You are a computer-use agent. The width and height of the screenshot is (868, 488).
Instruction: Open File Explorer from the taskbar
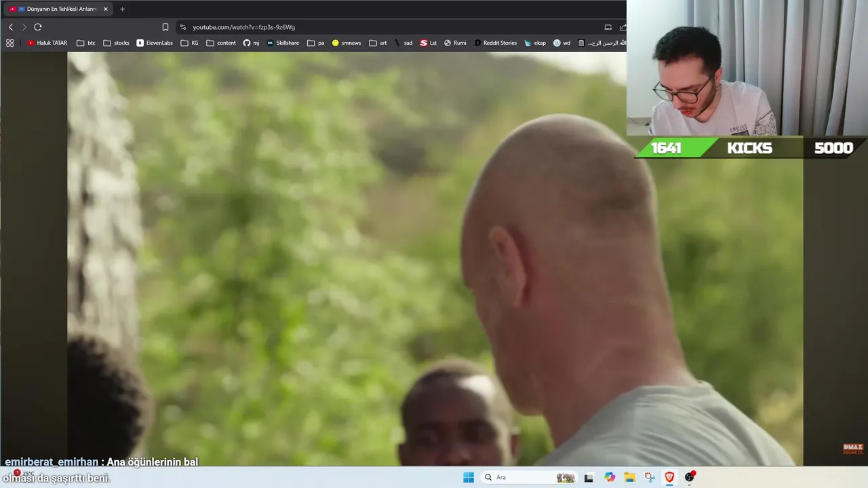629,477
